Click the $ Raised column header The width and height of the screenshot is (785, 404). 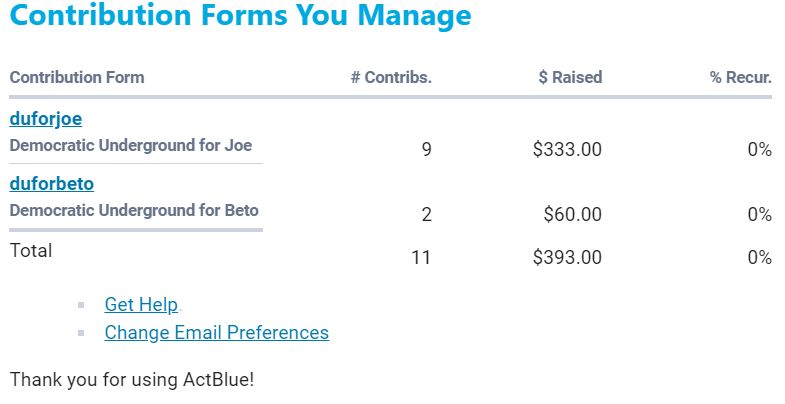(570, 77)
